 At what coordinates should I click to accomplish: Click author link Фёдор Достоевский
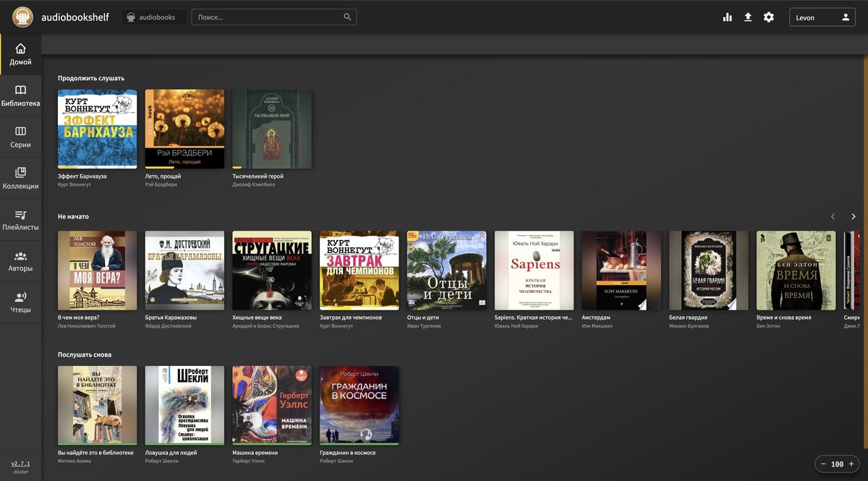(169, 326)
